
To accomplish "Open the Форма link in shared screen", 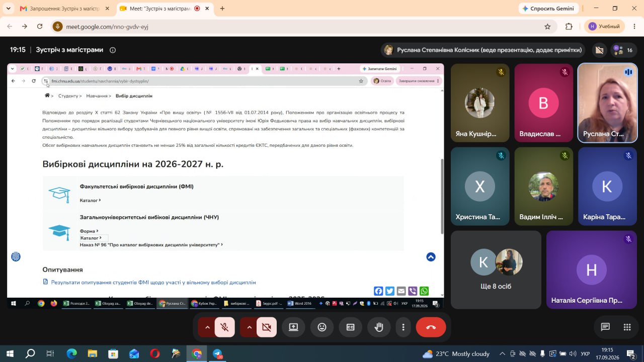I will point(89,231).
